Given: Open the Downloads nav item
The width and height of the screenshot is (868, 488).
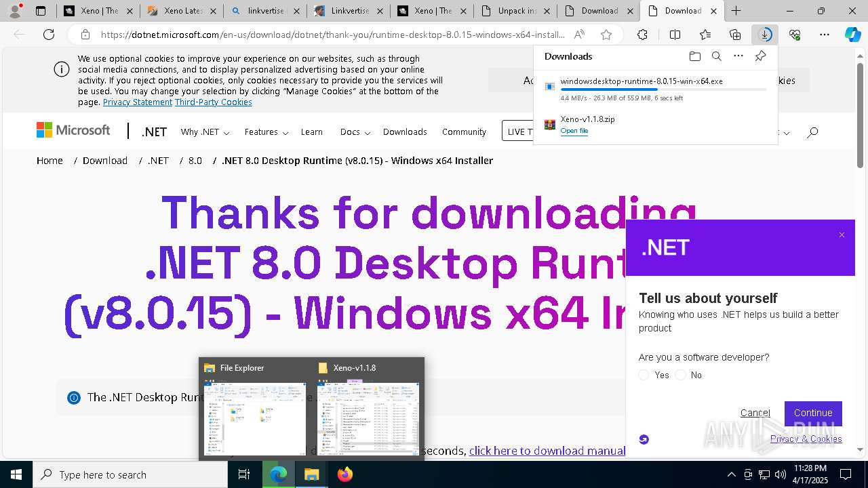Looking at the screenshot, I should [405, 132].
